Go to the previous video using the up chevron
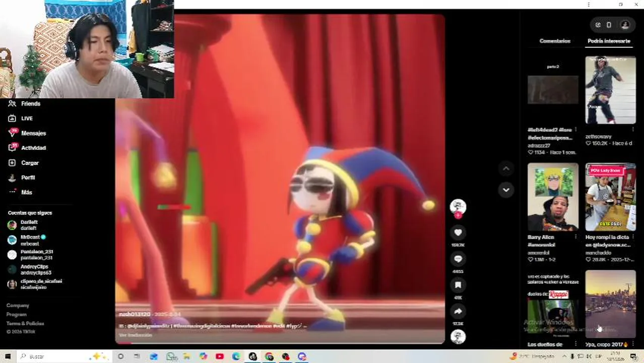Image resolution: width=644 pixels, height=363 pixels. (506, 168)
